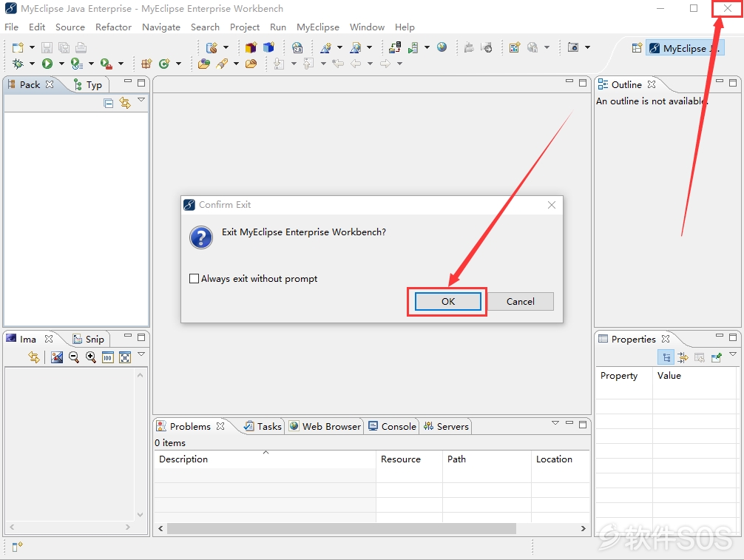Click the Resource column header
Screen dimensions: 744x560
tap(409, 459)
